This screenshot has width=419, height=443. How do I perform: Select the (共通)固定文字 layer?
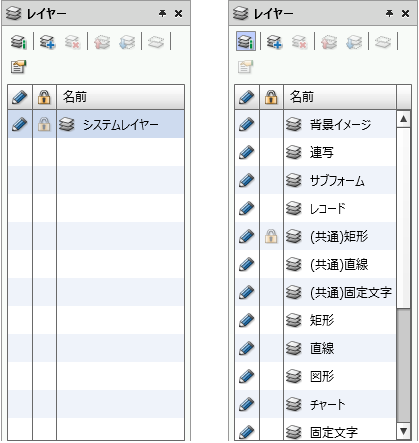(x=351, y=293)
